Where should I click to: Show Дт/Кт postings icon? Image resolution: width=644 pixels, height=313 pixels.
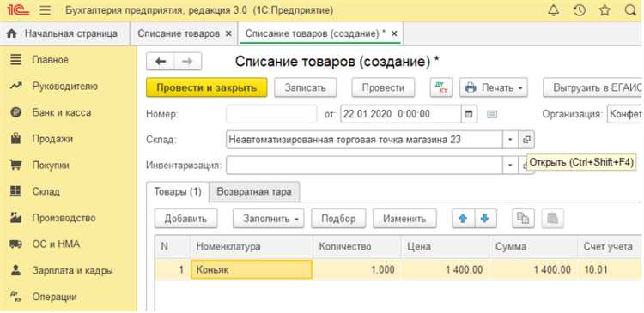(x=440, y=87)
